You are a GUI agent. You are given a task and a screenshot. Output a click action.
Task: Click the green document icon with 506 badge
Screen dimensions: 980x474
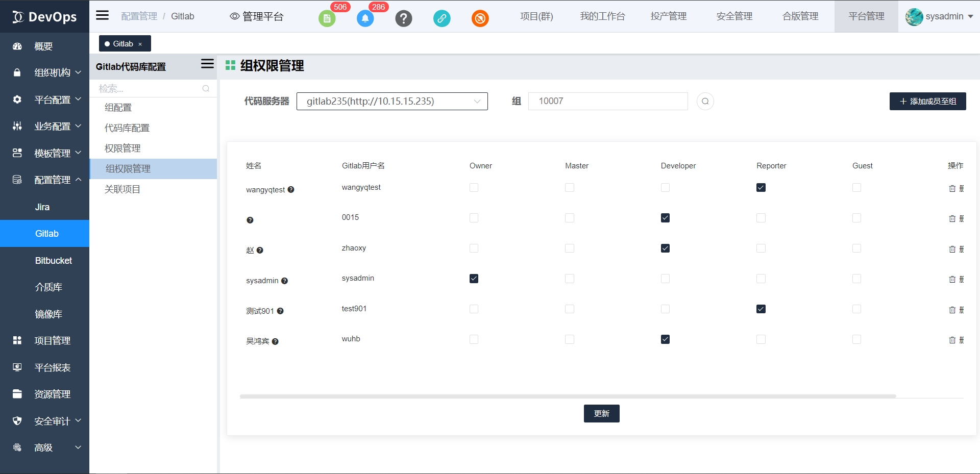point(327,19)
